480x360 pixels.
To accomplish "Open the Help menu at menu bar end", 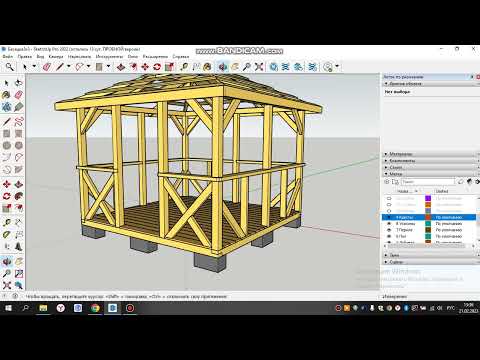I will (x=181, y=57).
